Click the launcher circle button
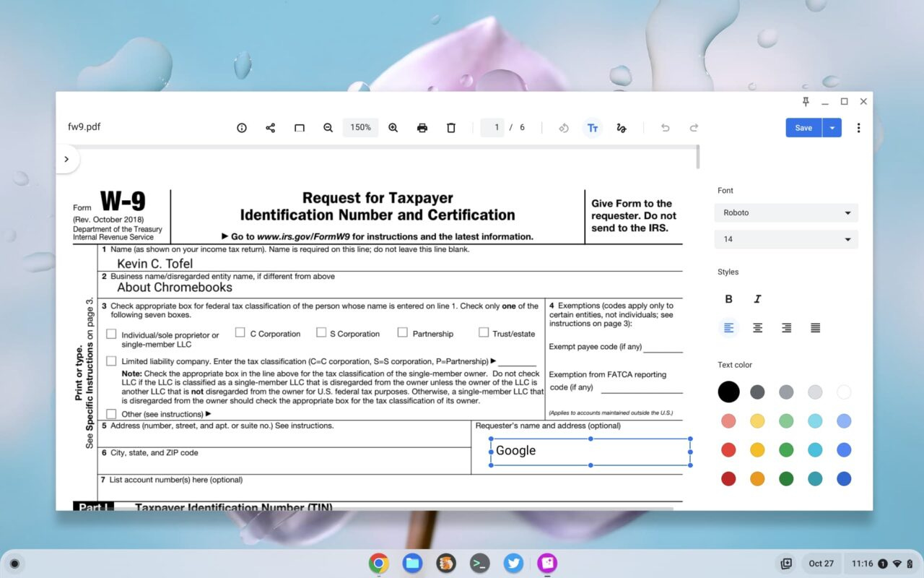Screen dimensions: 924x578 point(14,564)
